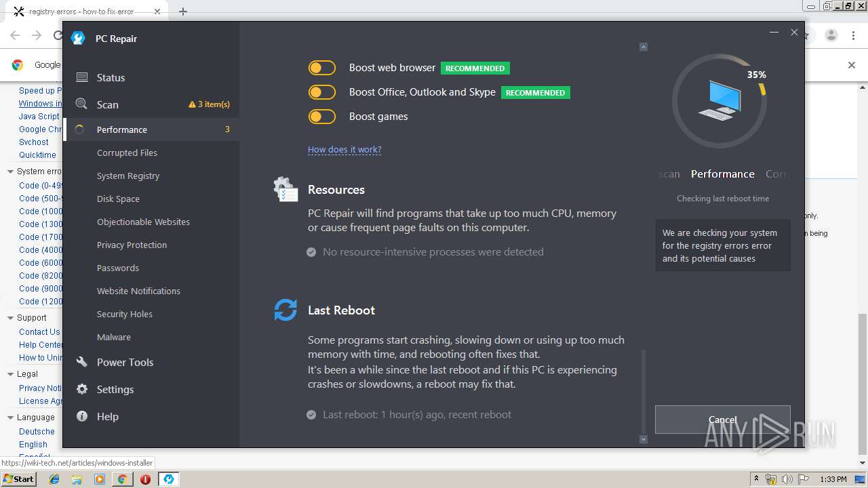Click scroll up arrow in PC Repair panel

tap(644, 47)
